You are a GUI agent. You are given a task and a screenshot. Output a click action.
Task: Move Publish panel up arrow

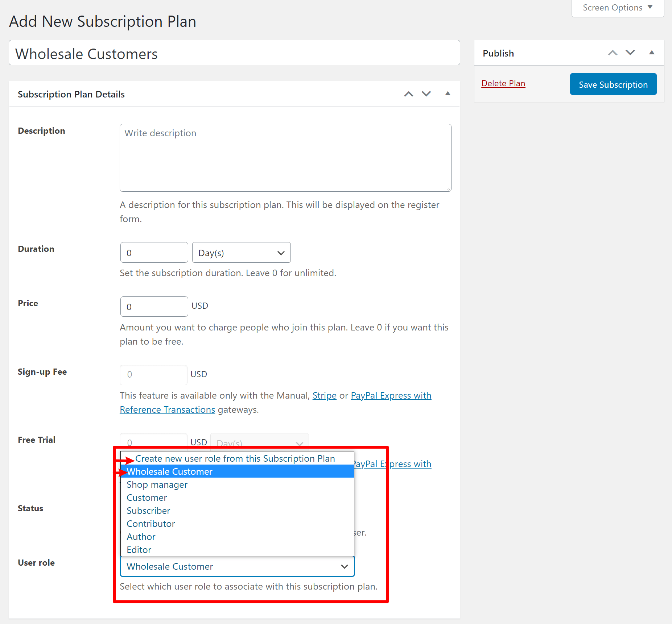613,53
